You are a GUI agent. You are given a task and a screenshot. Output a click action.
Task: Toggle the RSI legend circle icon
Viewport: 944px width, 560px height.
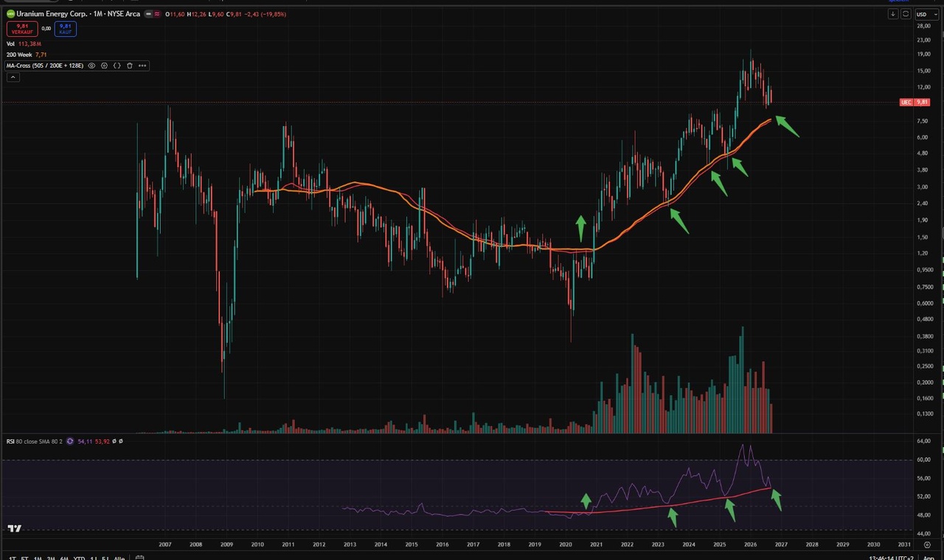(x=70, y=441)
